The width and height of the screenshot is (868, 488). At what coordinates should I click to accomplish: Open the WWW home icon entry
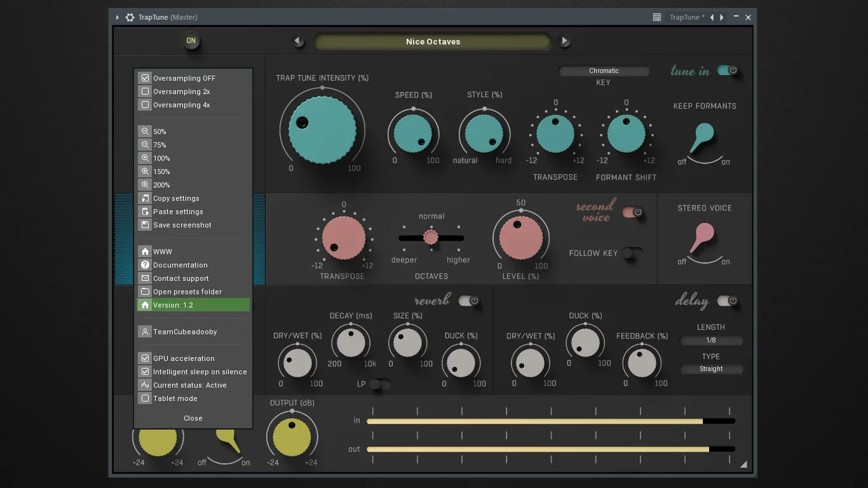coord(145,252)
